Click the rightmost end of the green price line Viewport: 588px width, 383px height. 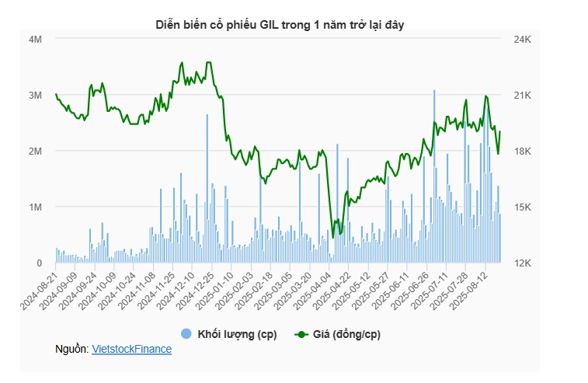tap(500, 131)
